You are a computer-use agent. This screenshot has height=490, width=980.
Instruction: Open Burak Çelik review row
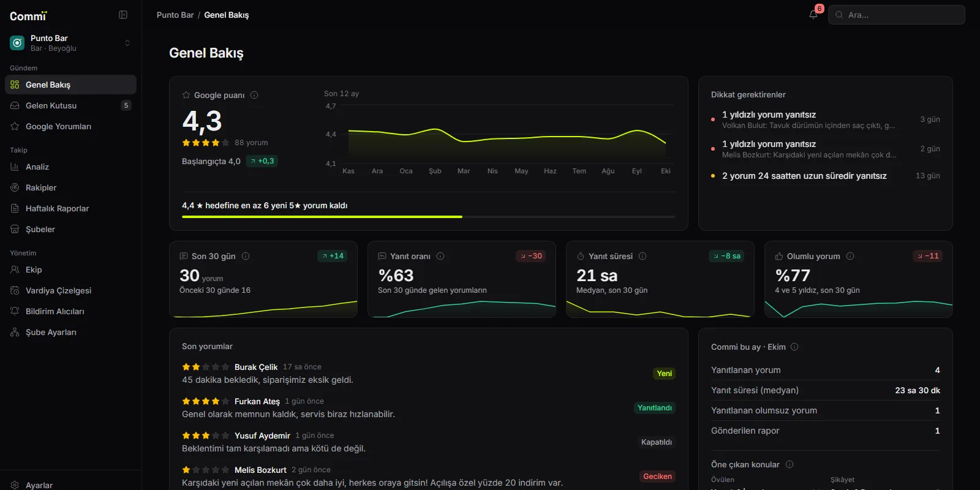click(429, 373)
